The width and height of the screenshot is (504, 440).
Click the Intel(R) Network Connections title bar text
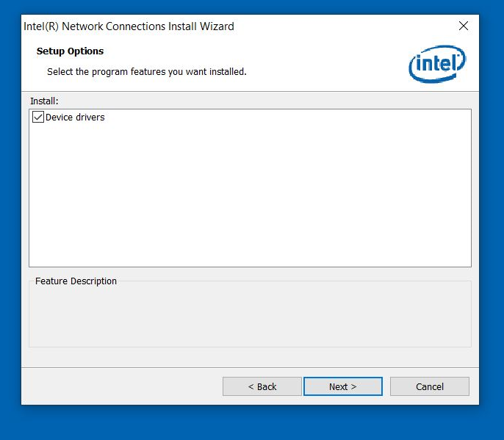click(129, 26)
